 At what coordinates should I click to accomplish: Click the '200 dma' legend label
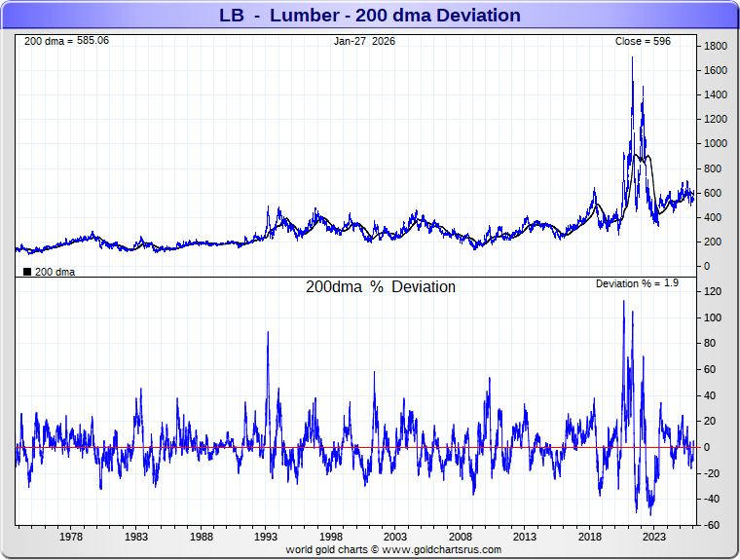(x=55, y=272)
